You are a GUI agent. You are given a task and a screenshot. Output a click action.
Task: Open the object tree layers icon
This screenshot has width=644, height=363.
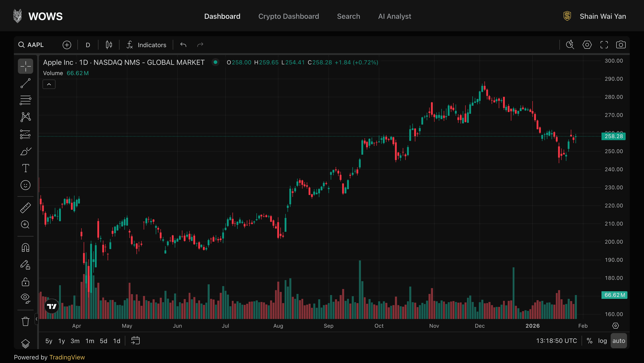coord(26,344)
